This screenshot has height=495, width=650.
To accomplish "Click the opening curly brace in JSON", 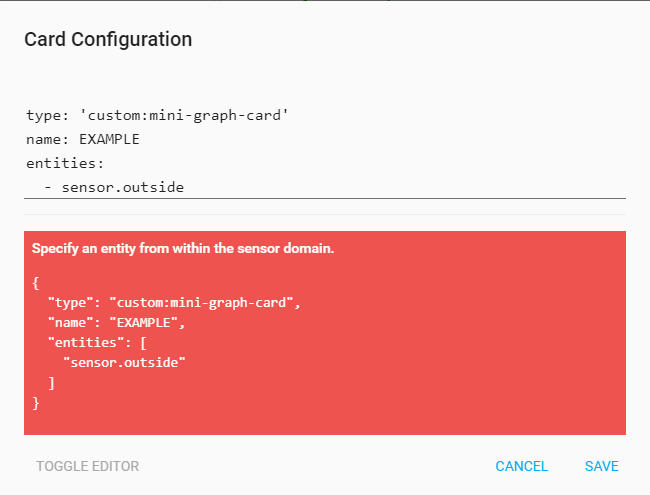I will [36, 282].
